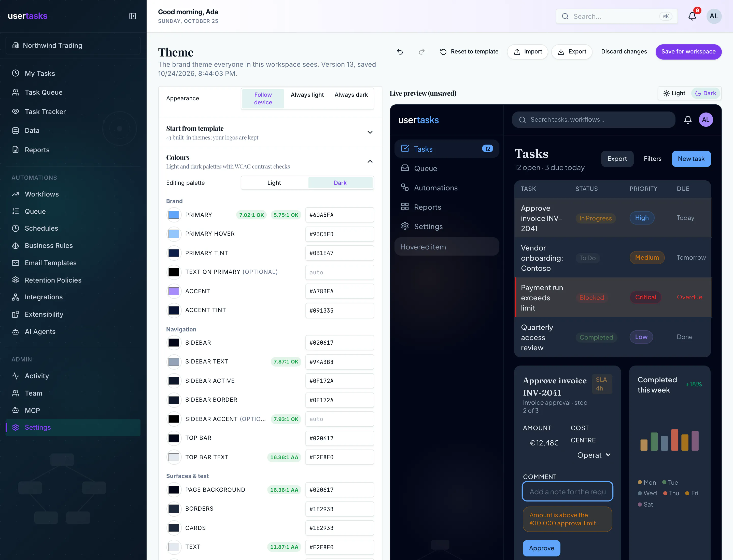Open Retention Policies in the sidebar

pyautogui.click(x=73, y=280)
